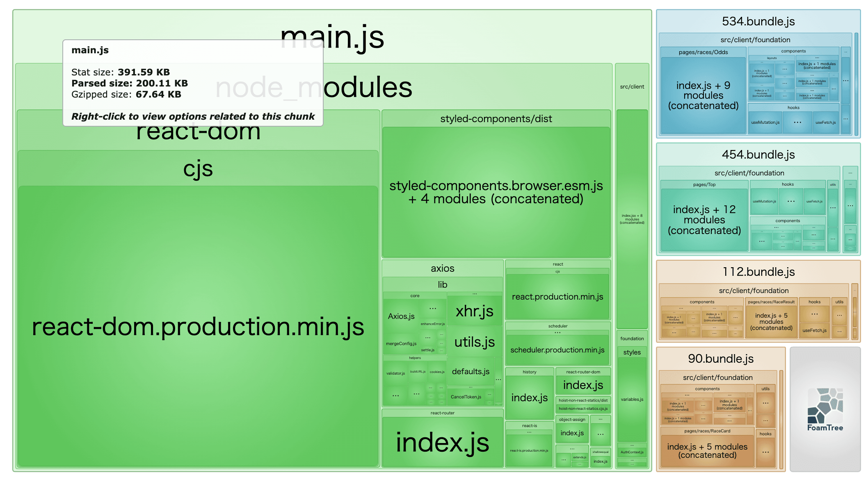Open the 454.bundle.js chunk header
Viewport: 868px width, 482px height.
758,155
